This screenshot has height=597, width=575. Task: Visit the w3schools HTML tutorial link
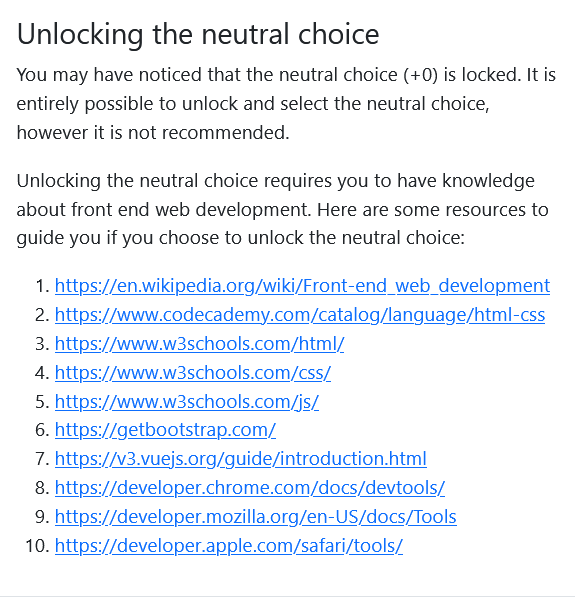pos(200,344)
